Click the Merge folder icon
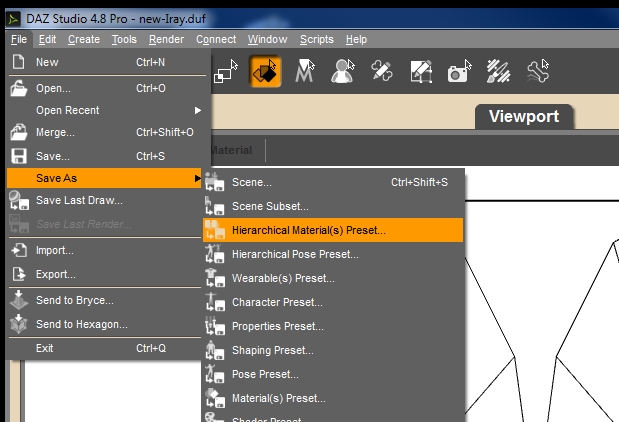 click(19, 132)
